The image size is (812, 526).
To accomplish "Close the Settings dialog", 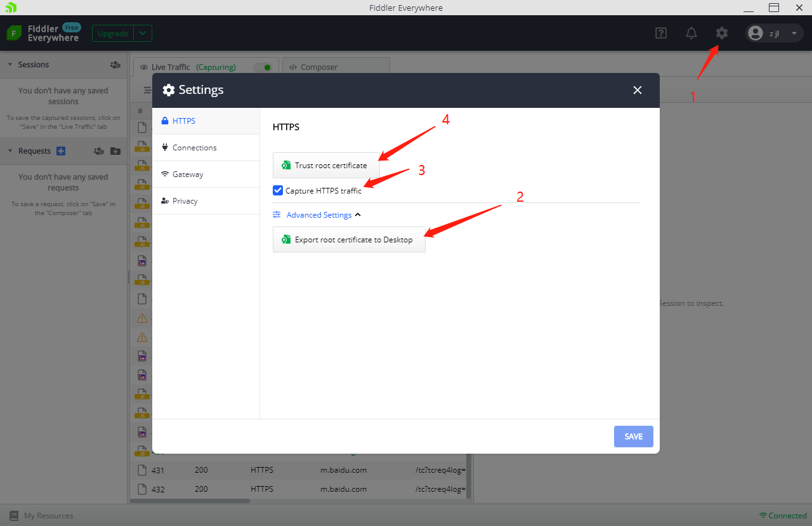I will [x=638, y=90].
